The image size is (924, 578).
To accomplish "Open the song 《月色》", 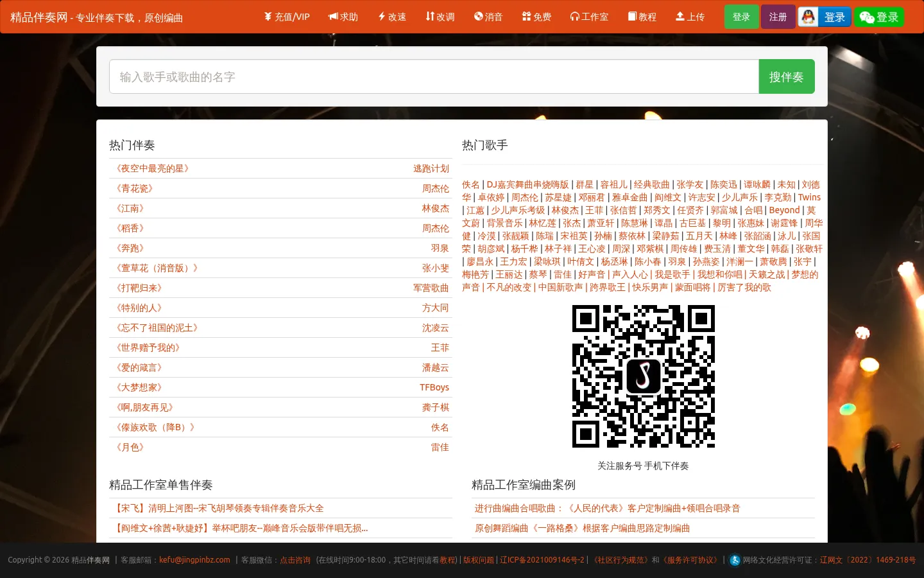I will point(130,447).
